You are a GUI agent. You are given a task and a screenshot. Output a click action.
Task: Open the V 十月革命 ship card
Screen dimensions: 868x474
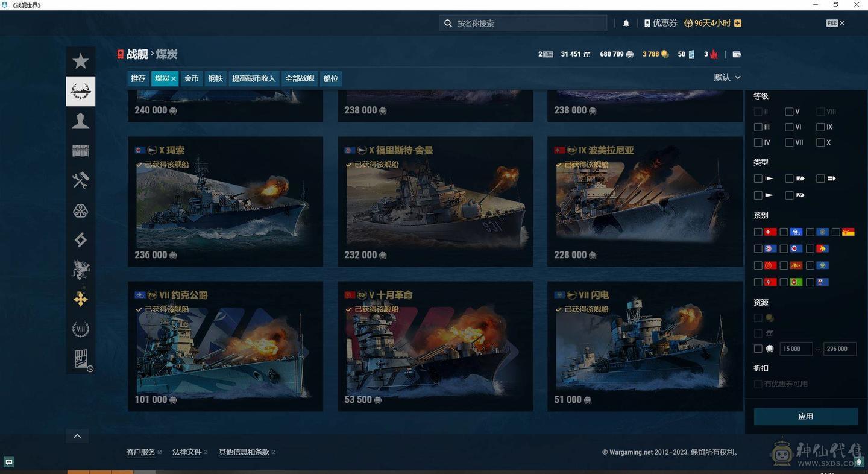(435, 346)
